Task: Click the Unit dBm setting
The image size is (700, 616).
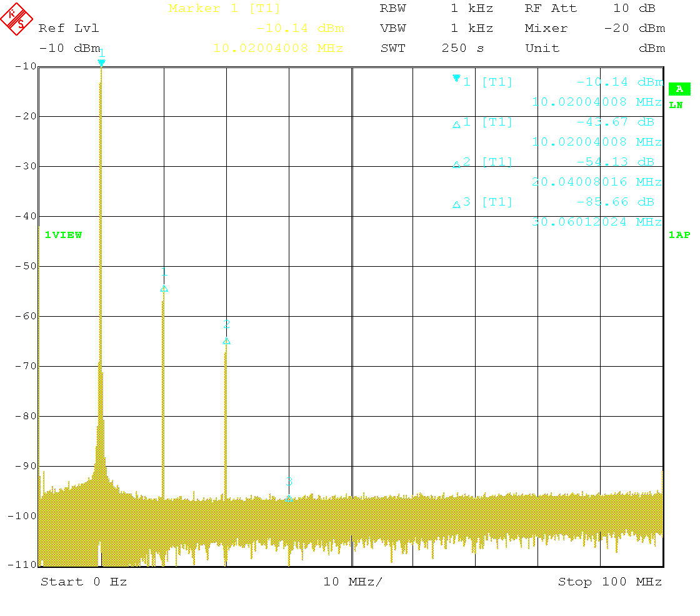Action: coord(595,47)
